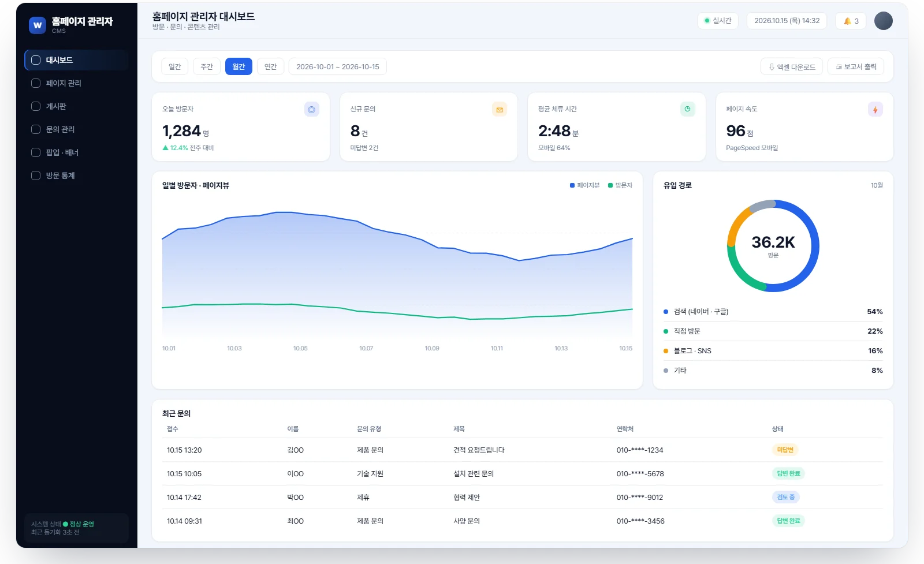Toggle the 페이지뷰 series in chart legend
924x564 pixels.
pyautogui.click(x=584, y=185)
